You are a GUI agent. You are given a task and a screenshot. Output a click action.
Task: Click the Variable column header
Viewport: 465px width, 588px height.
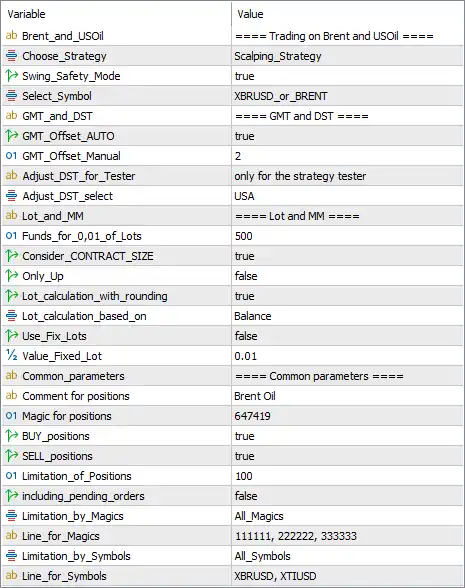[26, 14]
